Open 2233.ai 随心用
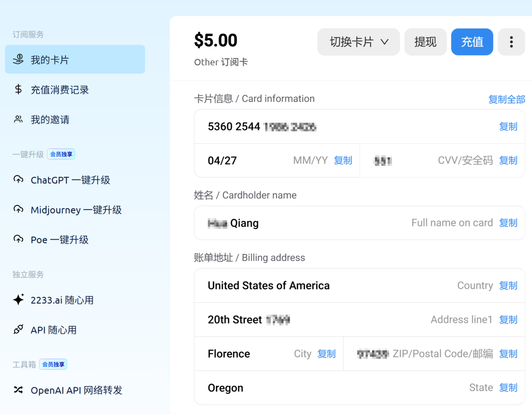Image resolution: width=532 pixels, height=414 pixels. point(75,300)
